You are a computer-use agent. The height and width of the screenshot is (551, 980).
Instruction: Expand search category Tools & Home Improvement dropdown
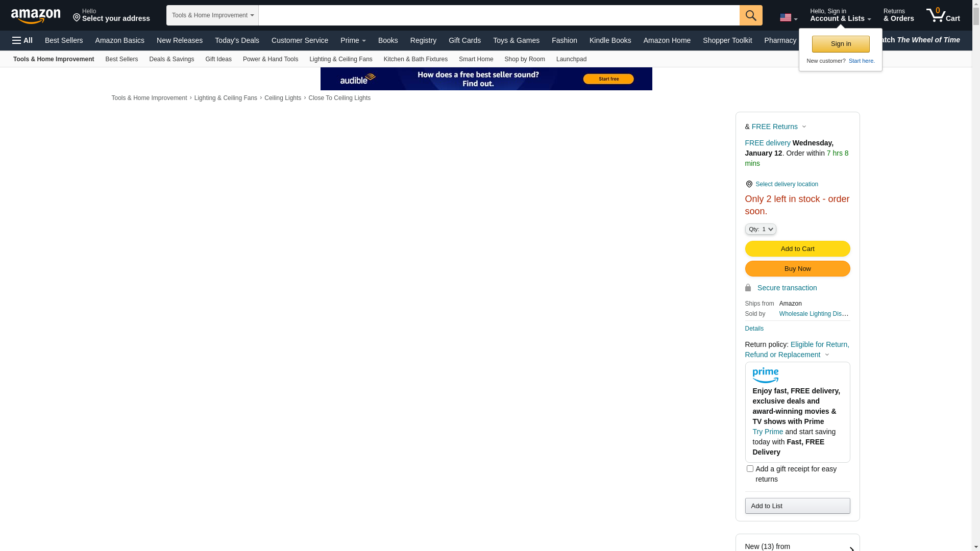[212, 15]
